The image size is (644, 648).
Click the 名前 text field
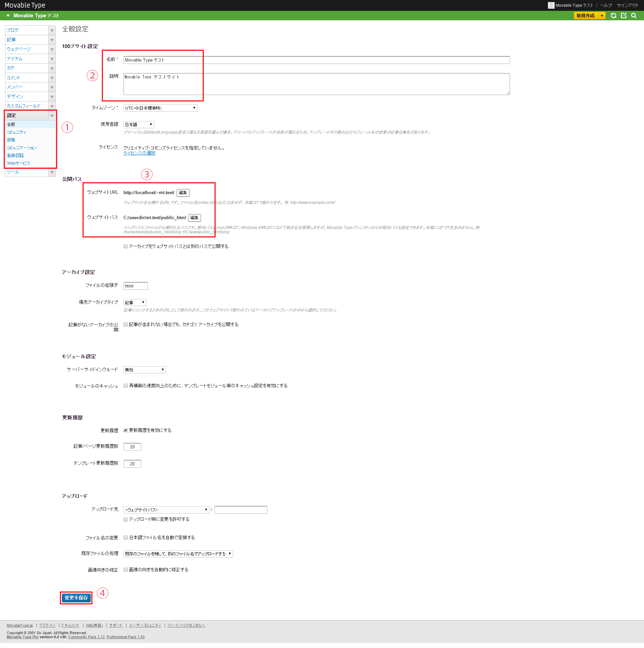click(x=316, y=60)
